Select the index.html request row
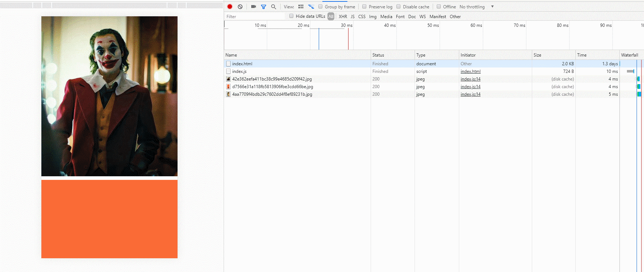 (x=434, y=64)
